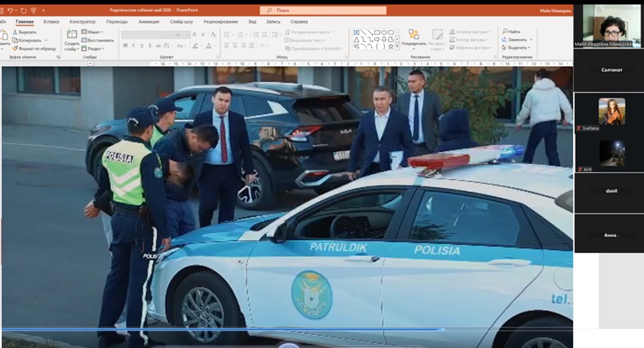Open Экспресс-стили quick styles

point(438,40)
